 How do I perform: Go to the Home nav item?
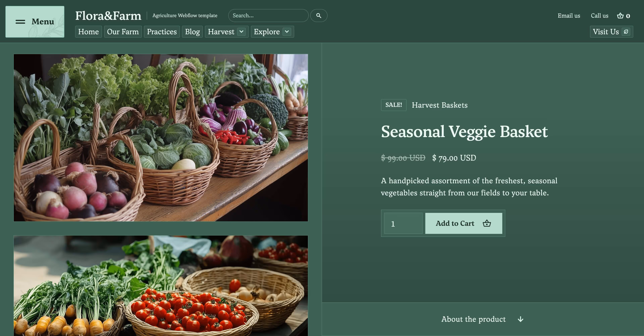(89, 32)
